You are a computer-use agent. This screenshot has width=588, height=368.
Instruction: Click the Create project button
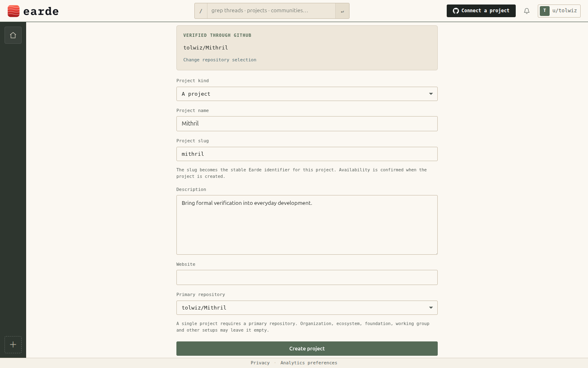point(307,349)
